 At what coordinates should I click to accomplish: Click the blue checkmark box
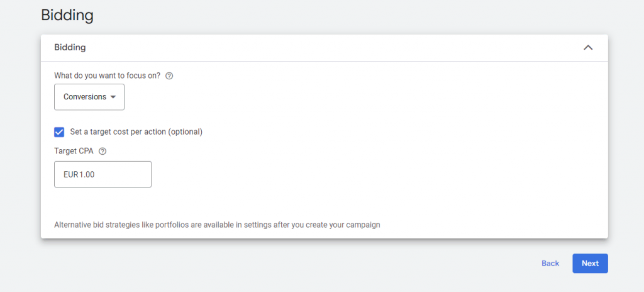(x=59, y=132)
